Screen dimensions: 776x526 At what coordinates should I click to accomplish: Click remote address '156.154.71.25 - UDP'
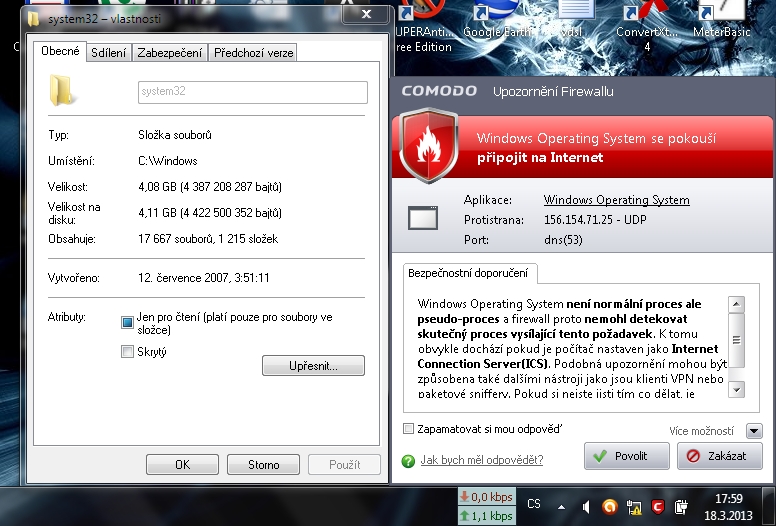tap(595, 220)
